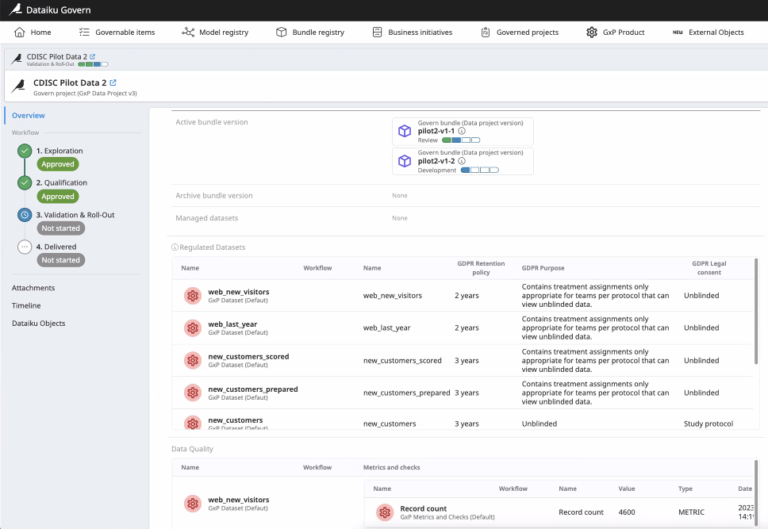Viewport: 768px width, 529px height.
Task: Click GDPR Purpose column header
Action: 543,268
